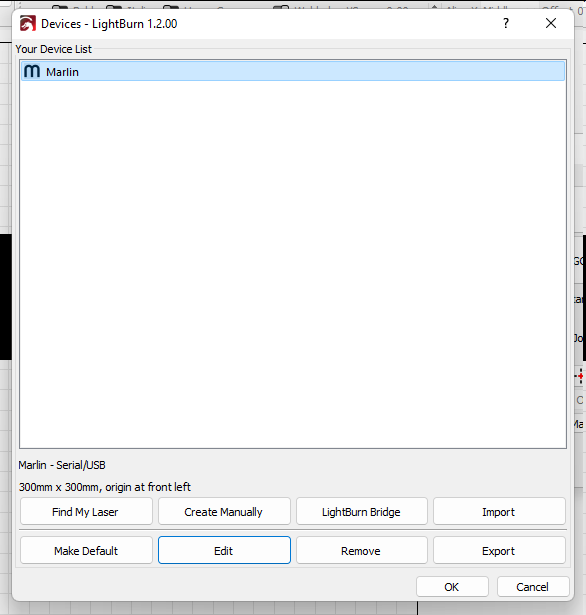Image resolution: width=586 pixels, height=615 pixels.
Task: Confirm with the OK button
Action: 452,586
